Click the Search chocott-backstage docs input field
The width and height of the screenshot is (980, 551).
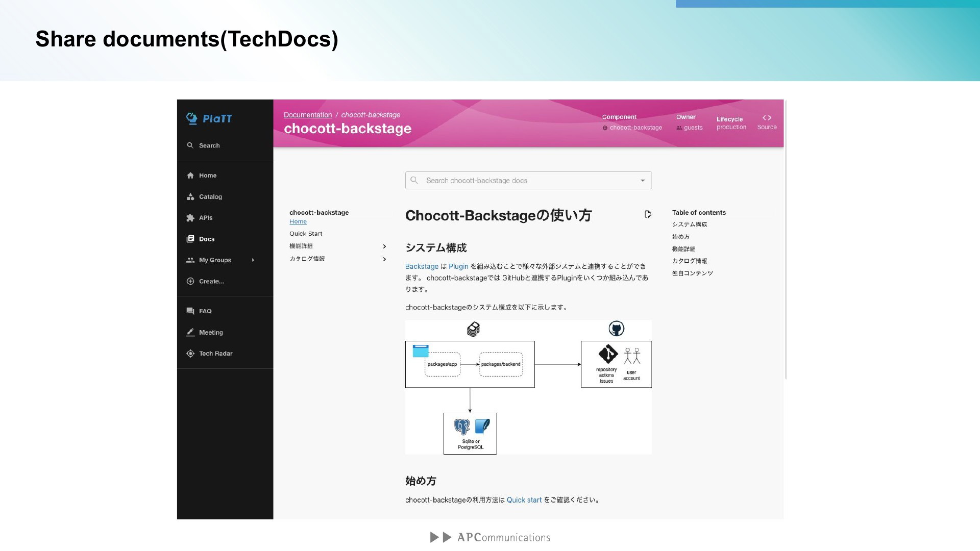[x=528, y=181]
